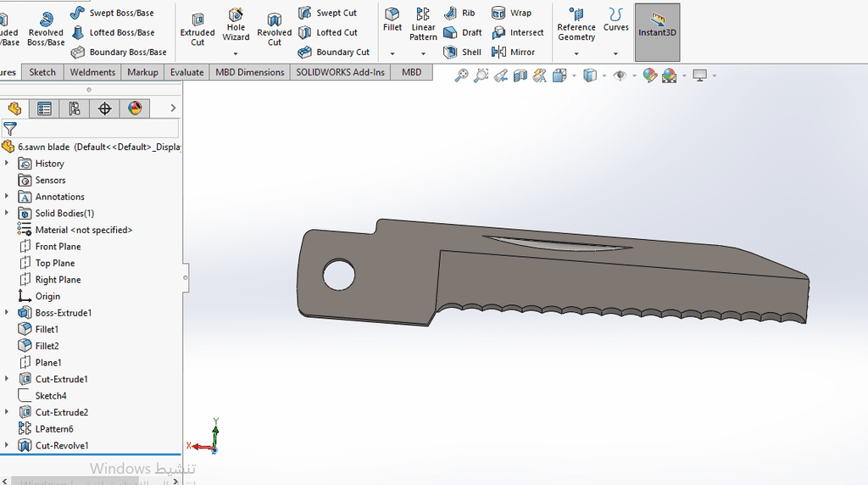The image size is (868, 485).
Task: Select the Intersect tool
Action: pyautogui.click(x=518, y=33)
